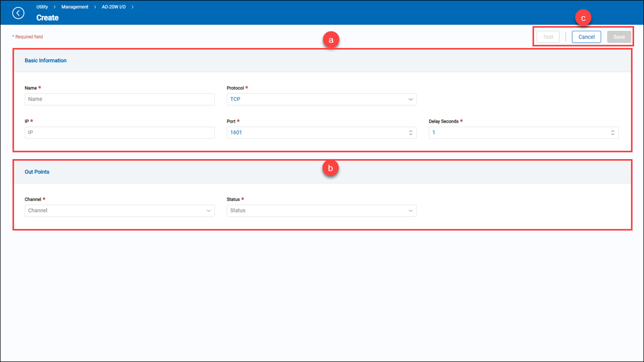
Task: Click into the Name text field
Action: point(119,99)
